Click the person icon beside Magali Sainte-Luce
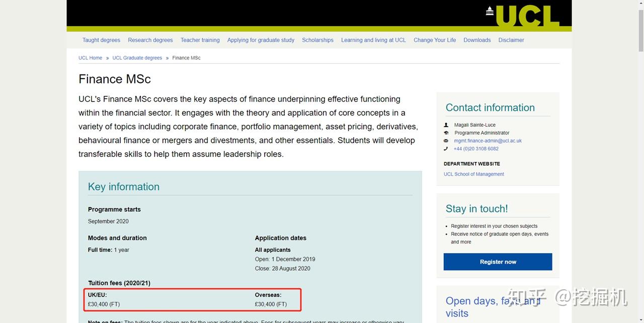 [446, 125]
